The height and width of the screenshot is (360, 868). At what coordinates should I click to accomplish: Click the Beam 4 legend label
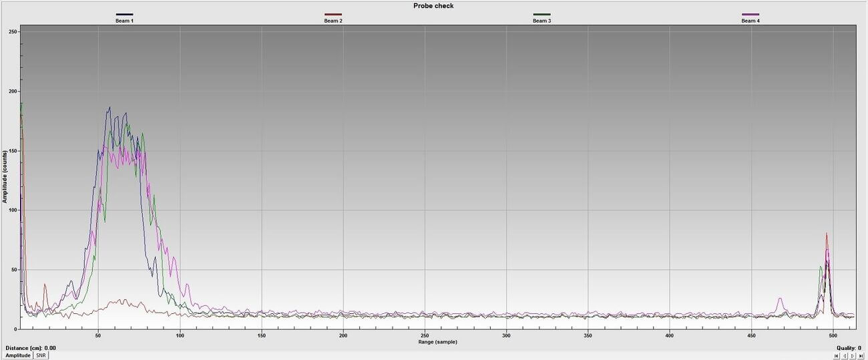(x=750, y=21)
